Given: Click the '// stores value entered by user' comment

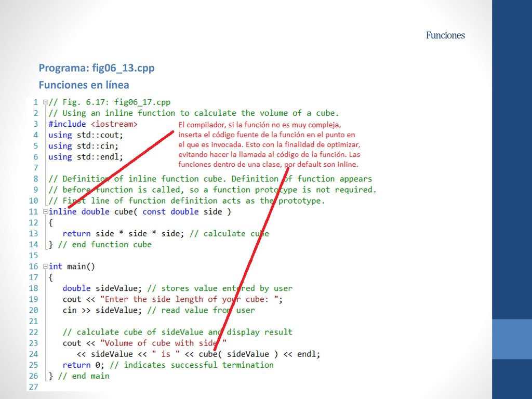Looking at the screenshot, I should click(x=220, y=288).
